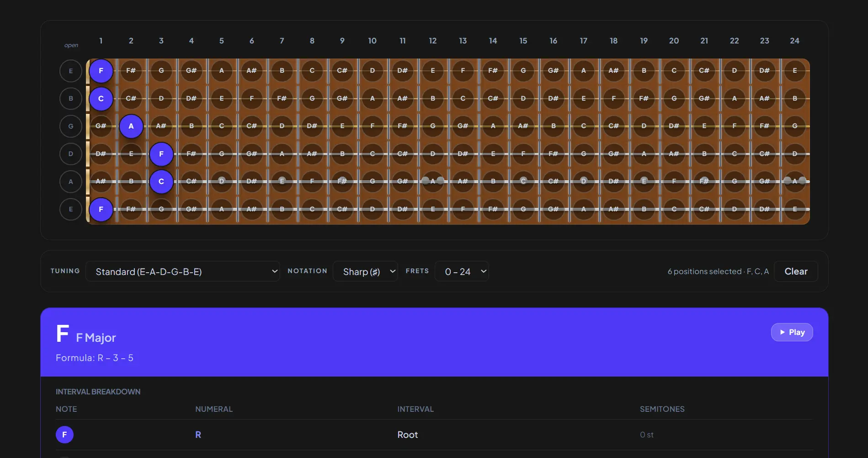
Task: Click the 'open' column label
Action: pyautogui.click(x=71, y=45)
